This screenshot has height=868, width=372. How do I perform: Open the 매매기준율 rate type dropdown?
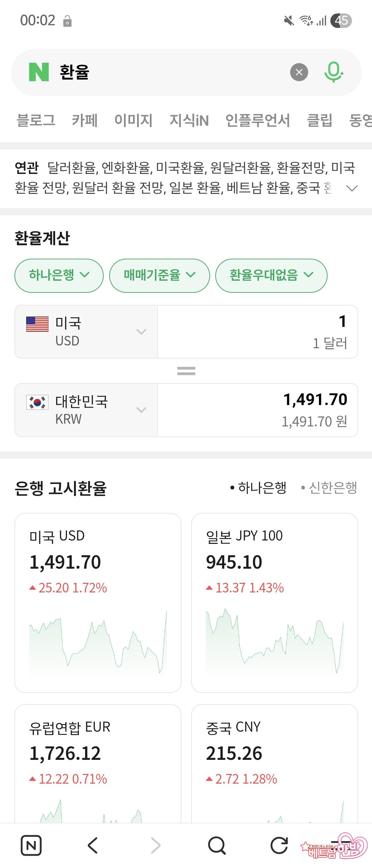tap(159, 275)
